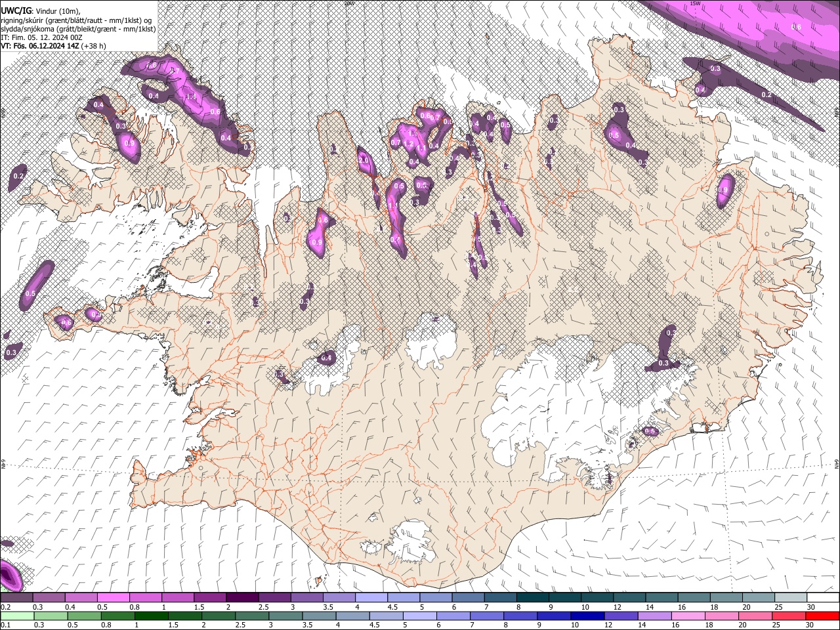Click the upper legend swatch starting at 1.5
Viewport: 840px width, 630px height.
(x=209, y=598)
